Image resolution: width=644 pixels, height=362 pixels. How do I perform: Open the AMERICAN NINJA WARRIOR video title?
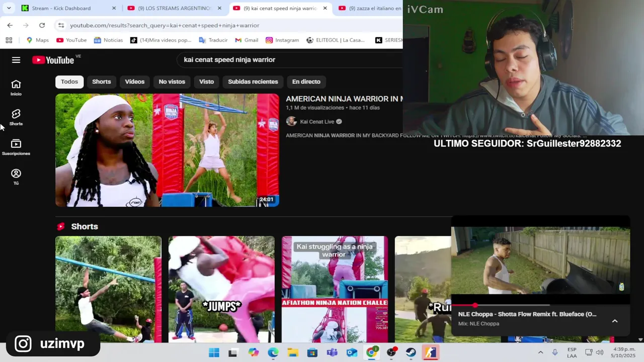344,99
